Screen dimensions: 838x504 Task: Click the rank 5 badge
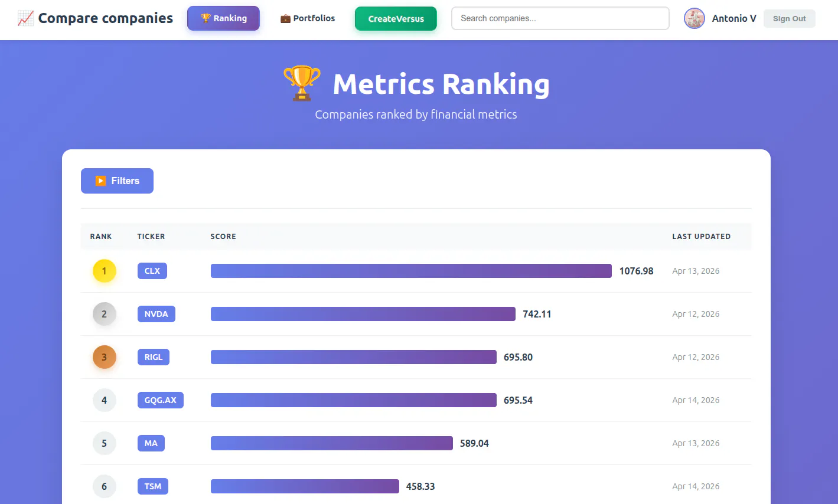(105, 443)
